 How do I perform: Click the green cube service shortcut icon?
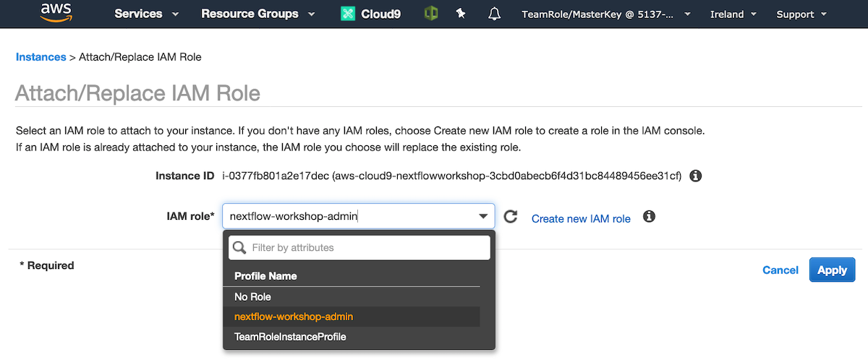pos(431,14)
